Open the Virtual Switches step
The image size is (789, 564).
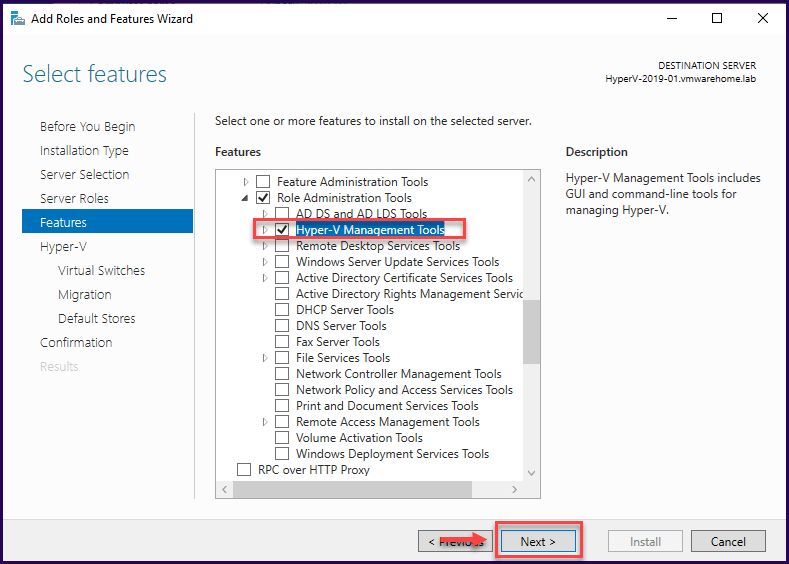coord(101,271)
